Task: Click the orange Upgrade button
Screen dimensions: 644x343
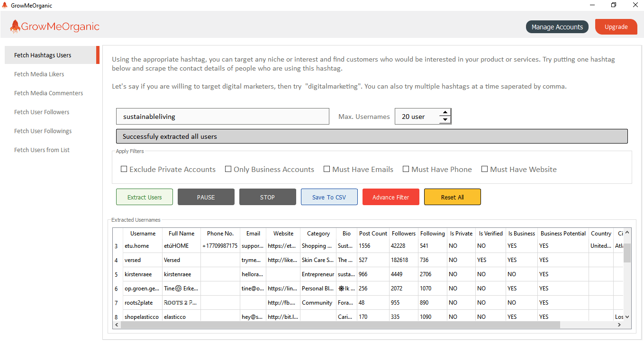Action: [x=616, y=27]
